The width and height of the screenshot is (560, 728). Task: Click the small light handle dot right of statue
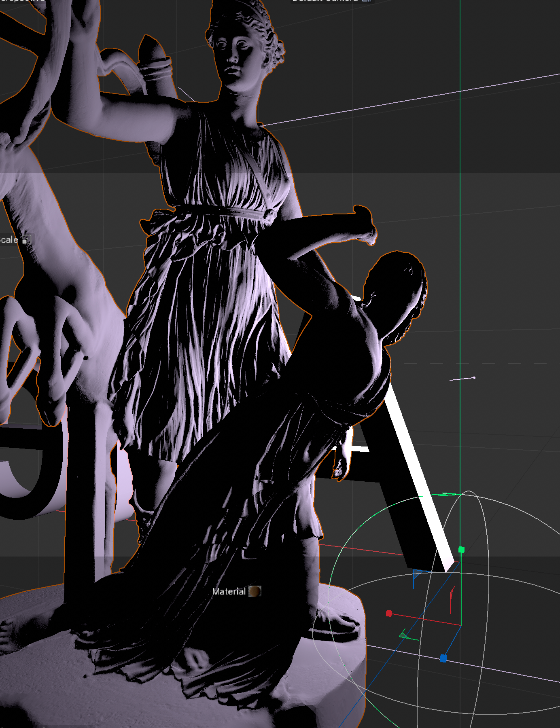click(474, 378)
